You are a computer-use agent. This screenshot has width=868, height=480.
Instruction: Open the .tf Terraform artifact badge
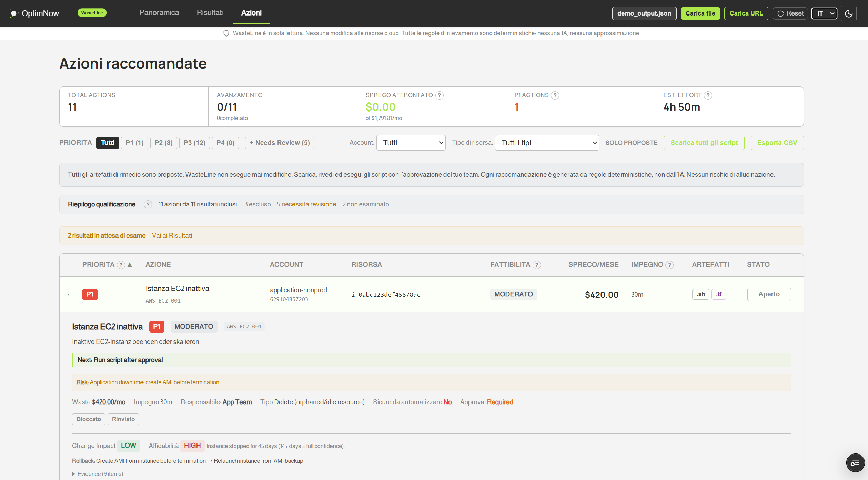point(719,294)
